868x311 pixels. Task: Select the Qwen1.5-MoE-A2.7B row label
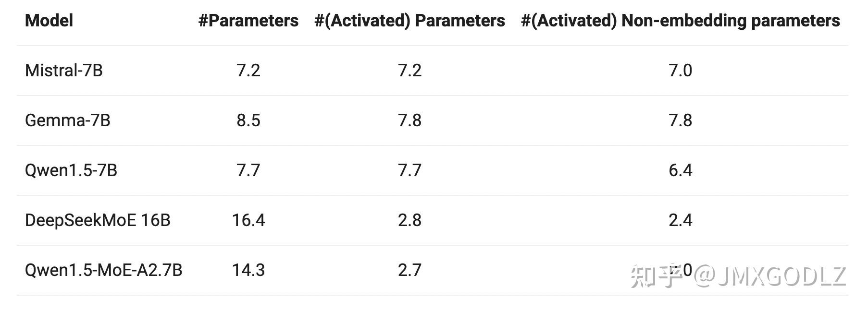click(103, 270)
